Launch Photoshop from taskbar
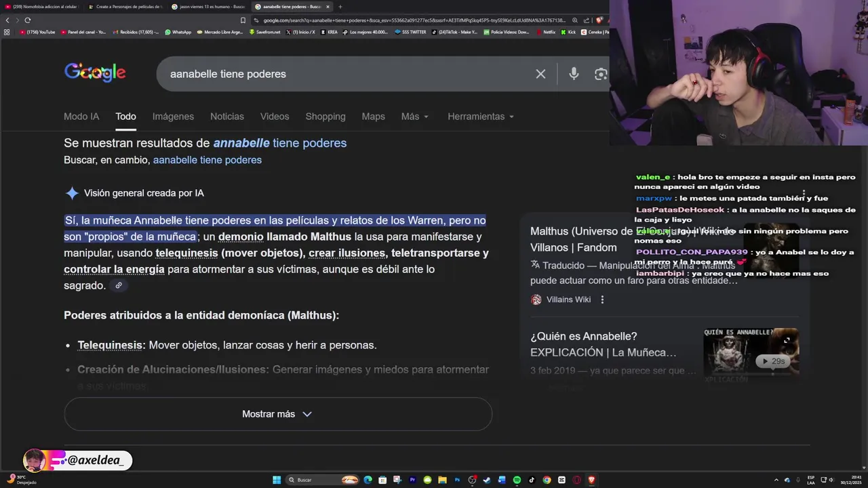 point(457,480)
